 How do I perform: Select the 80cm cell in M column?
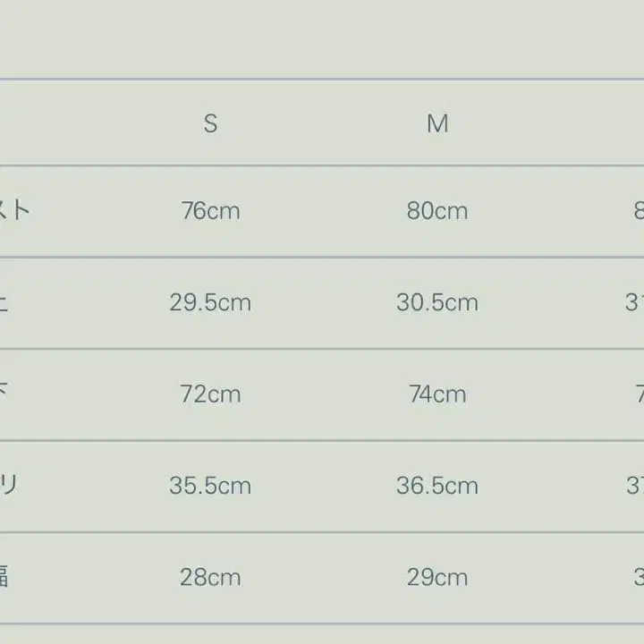click(x=437, y=211)
